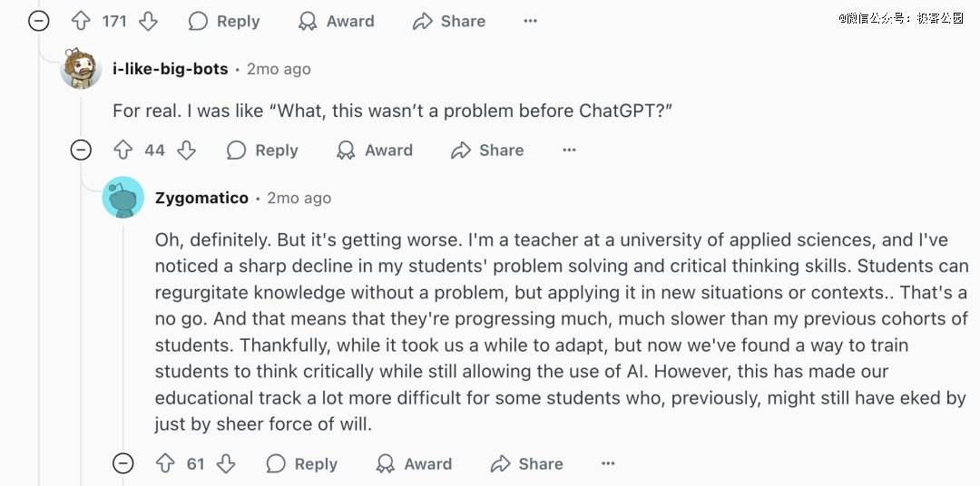
Task: Open the Award option on the 171-point comment
Action: (x=337, y=21)
